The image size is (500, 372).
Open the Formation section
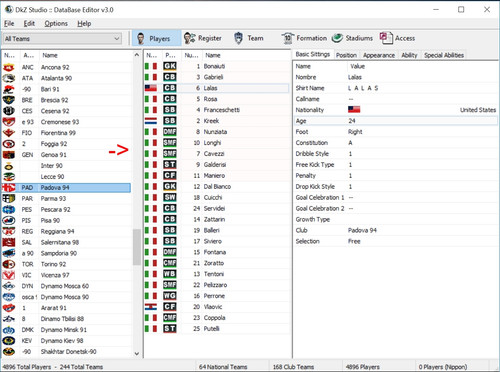(304, 38)
